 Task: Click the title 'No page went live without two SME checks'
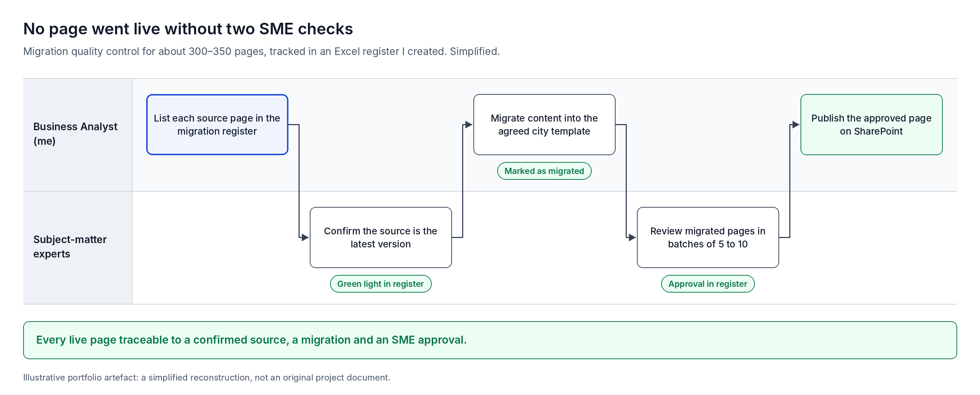pos(188,29)
